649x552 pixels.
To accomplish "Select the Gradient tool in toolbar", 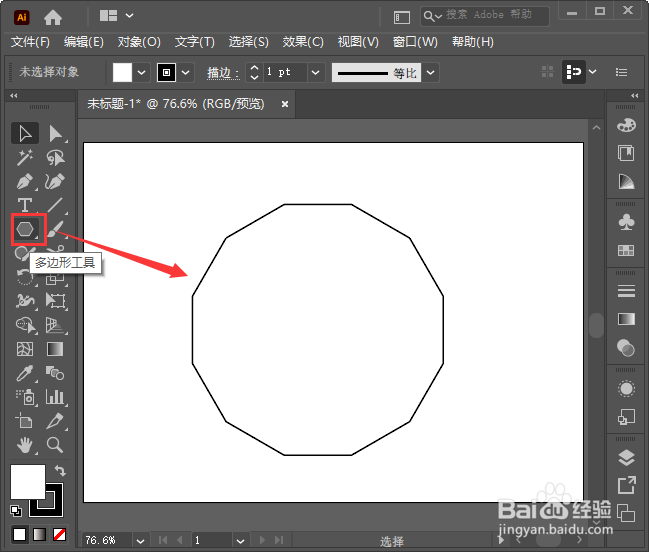I will point(55,349).
